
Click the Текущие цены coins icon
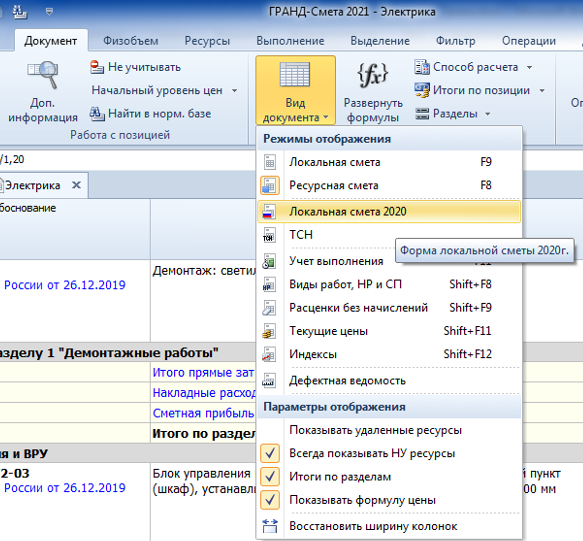tap(269, 331)
